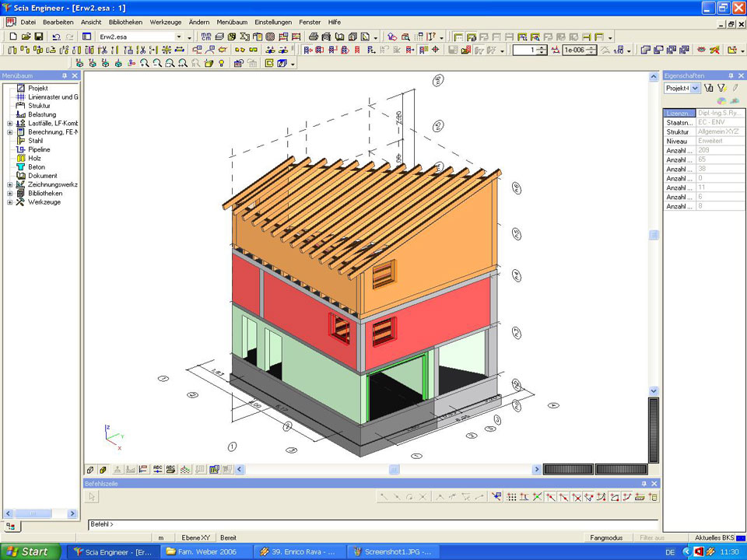Toggle Fangmodus in status bar
The height and width of the screenshot is (560, 747).
click(605, 537)
